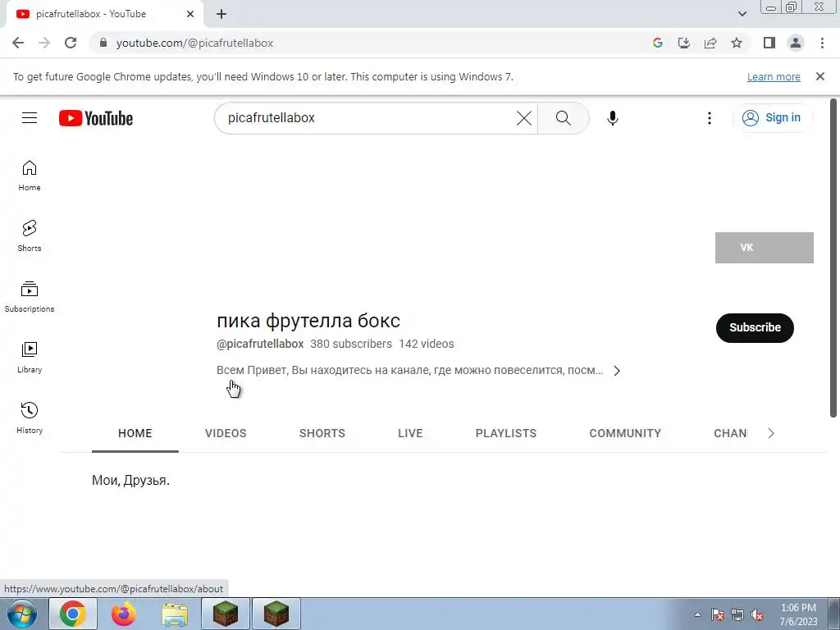Open the VK link on the banner
Viewport: 840px width, 630px height.
(x=764, y=248)
